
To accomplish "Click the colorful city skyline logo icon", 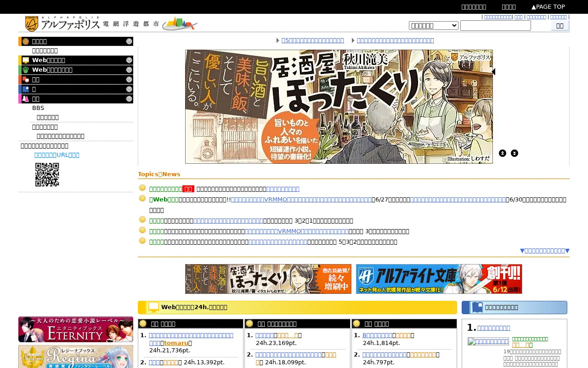I will (x=180, y=23).
